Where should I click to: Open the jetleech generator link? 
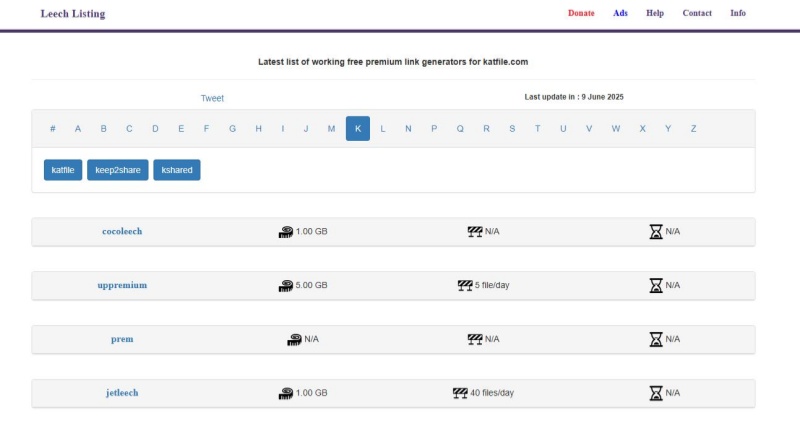[x=122, y=393]
